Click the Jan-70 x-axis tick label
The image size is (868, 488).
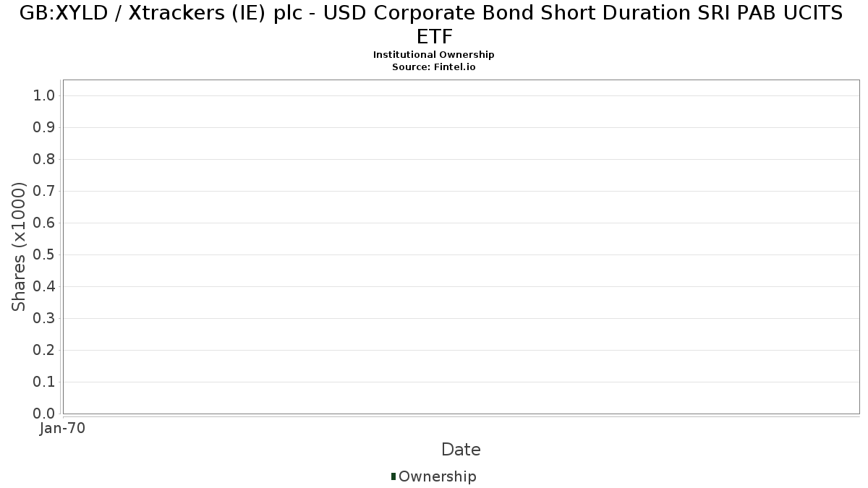click(63, 428)
